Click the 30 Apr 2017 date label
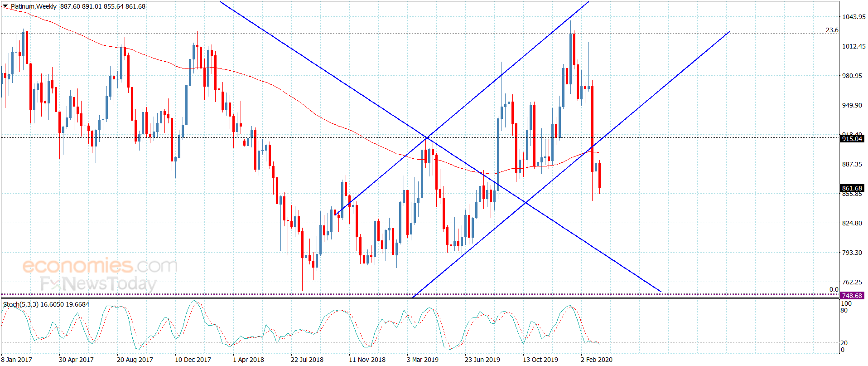The width and height of the screenshot is (868, 366). coord(76,360)
